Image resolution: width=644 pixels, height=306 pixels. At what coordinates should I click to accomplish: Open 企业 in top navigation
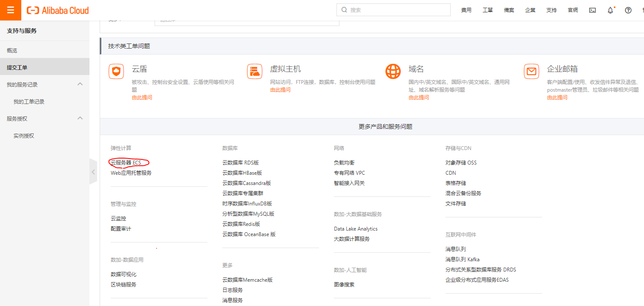[x=530, y=10]
